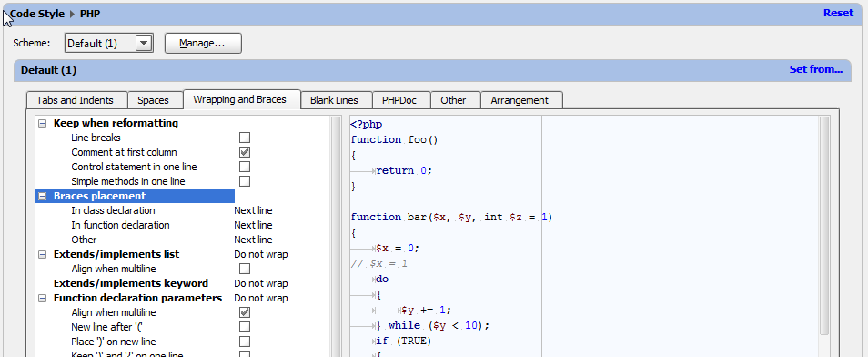Click the '<?php' line in preview

[366, 124]
